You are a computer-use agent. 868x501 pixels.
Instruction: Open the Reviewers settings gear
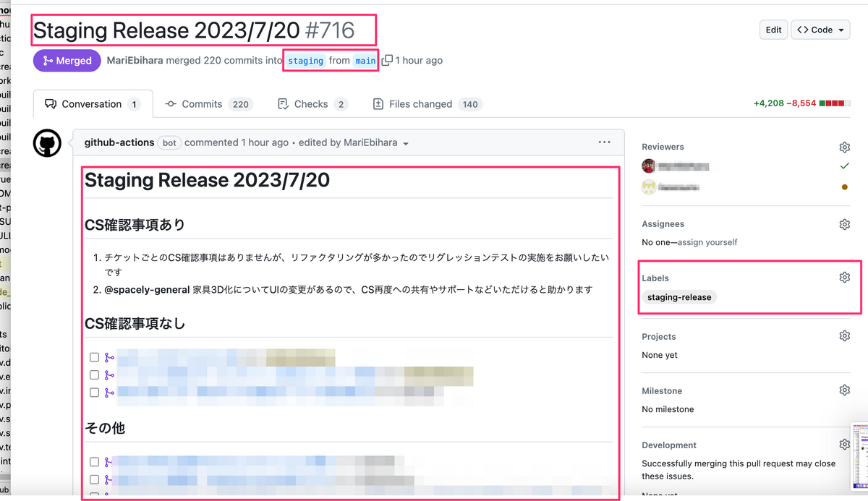(x=844, y=147)
